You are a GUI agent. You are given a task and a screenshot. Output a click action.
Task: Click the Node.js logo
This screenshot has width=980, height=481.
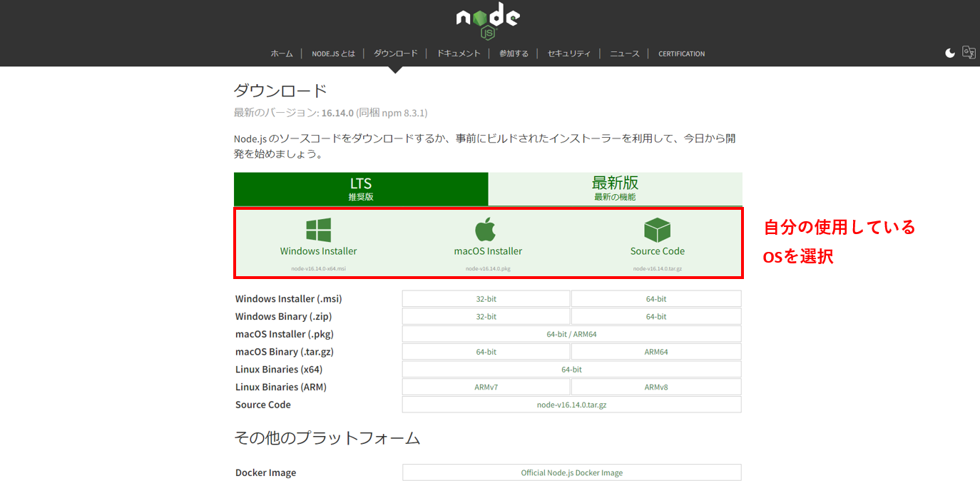pyautogui.click(x=489, y=21)
